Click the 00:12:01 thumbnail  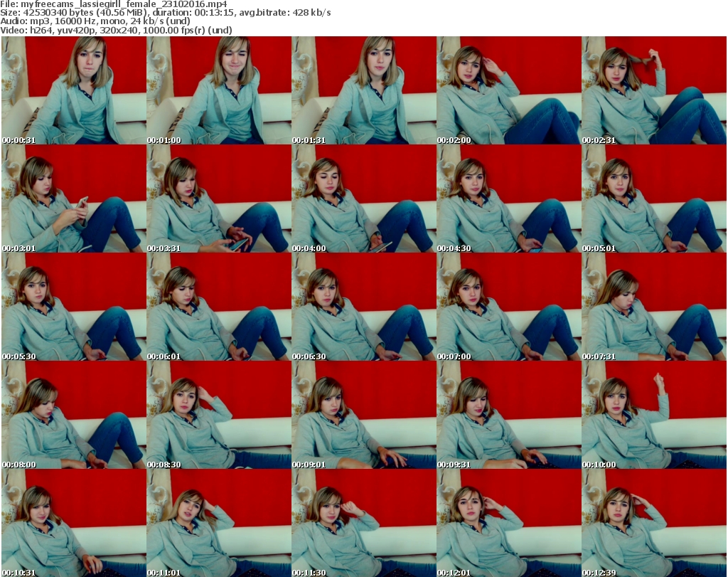pos(508,523)
